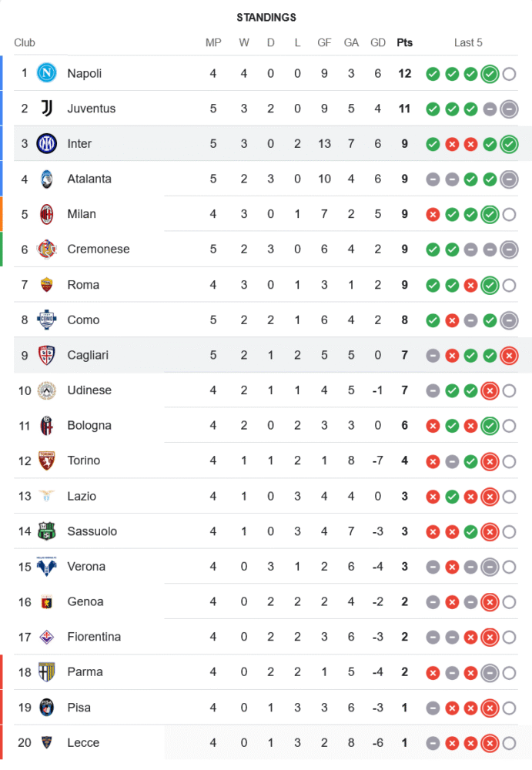The width and height of the screenshot is (532, 770).
Task: Click the Milan club crest
Action: click(x=47, y=214)
